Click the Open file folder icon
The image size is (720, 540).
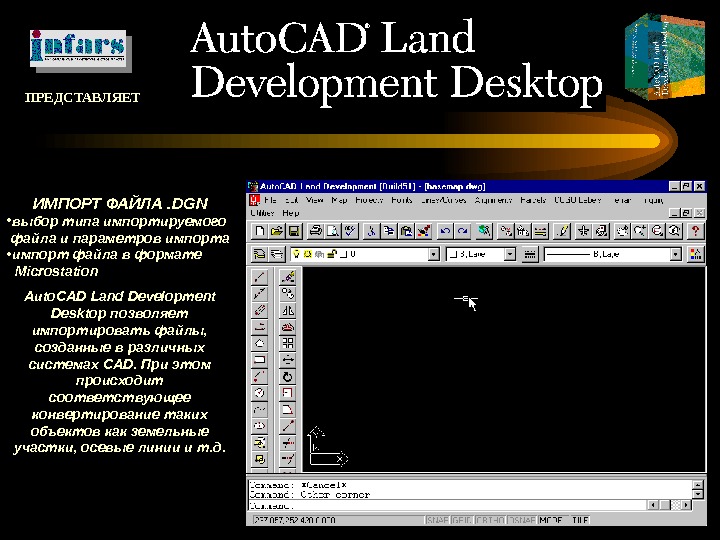coord(276,231)
